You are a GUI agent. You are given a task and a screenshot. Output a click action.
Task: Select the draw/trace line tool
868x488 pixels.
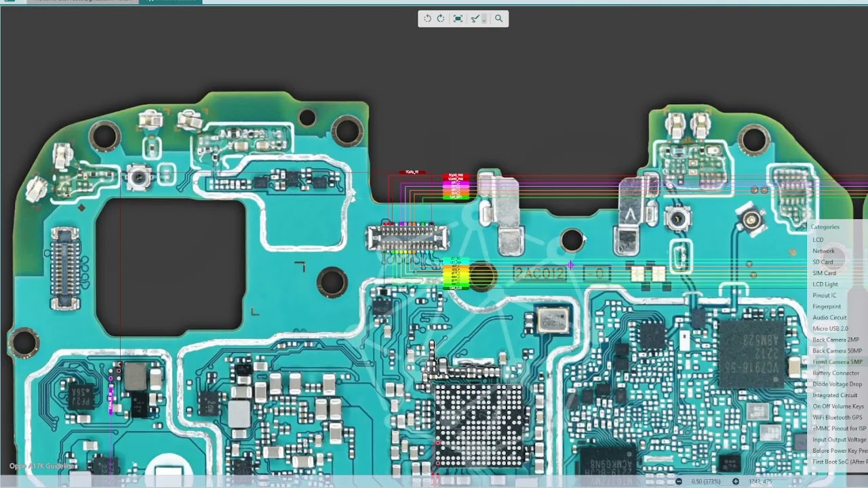475,19
